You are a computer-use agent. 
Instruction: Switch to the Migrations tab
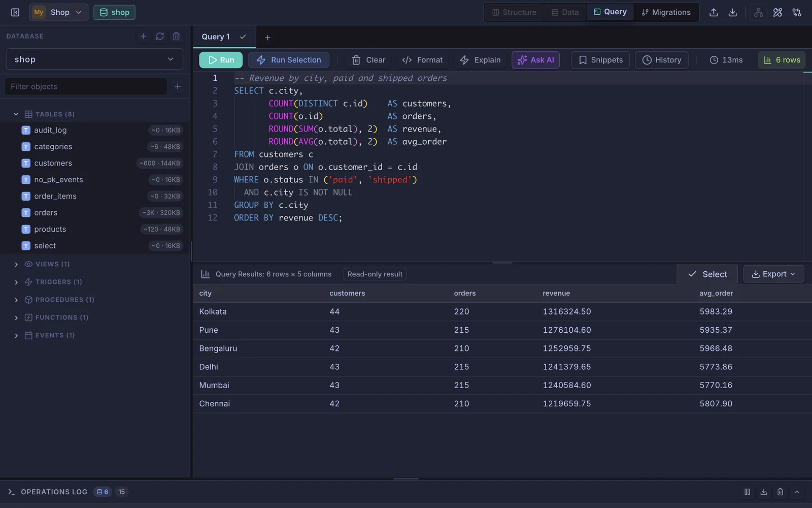click(666, 12)
